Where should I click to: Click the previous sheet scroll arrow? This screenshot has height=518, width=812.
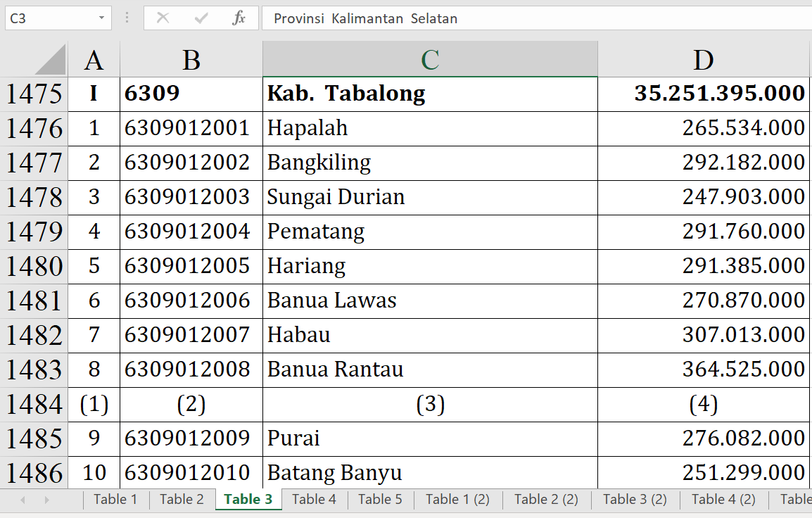(x=23, y=500)
